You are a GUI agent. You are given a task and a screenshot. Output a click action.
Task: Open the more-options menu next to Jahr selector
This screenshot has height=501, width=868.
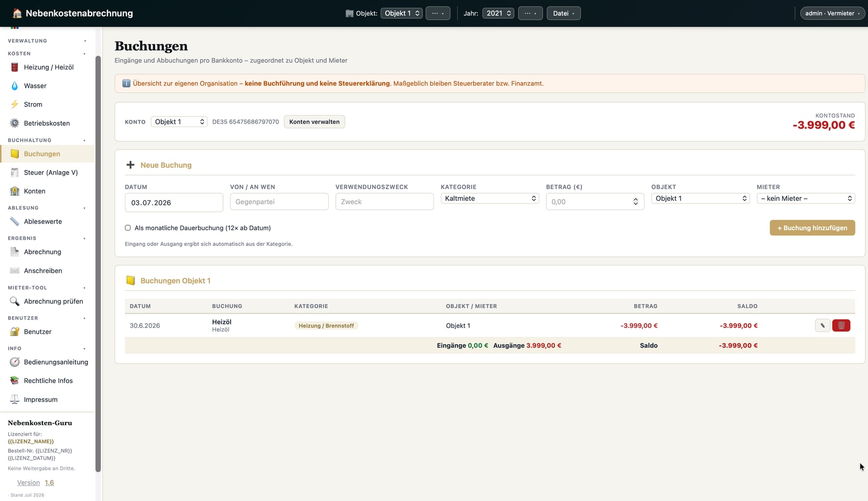click(x=530, y=13)
